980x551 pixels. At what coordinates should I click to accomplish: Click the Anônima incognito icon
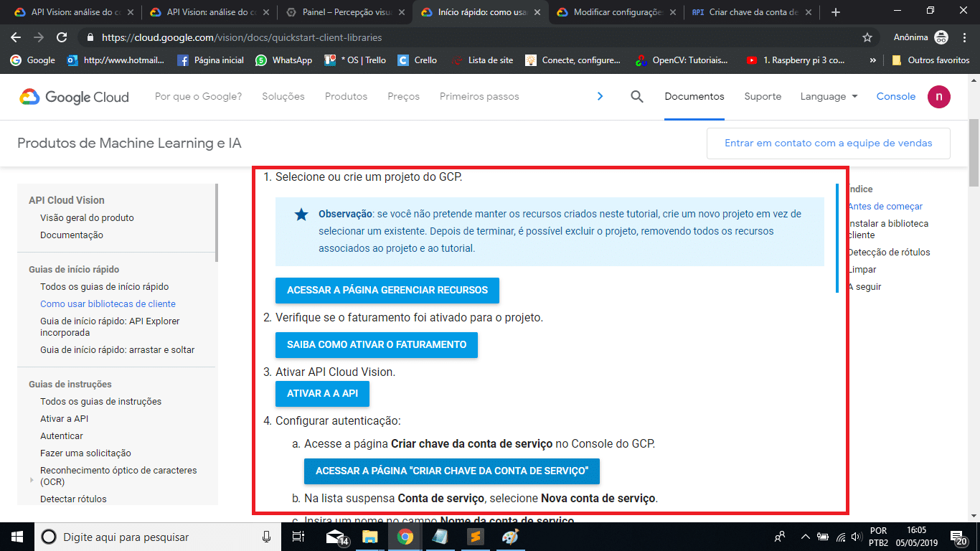(941, 37)
